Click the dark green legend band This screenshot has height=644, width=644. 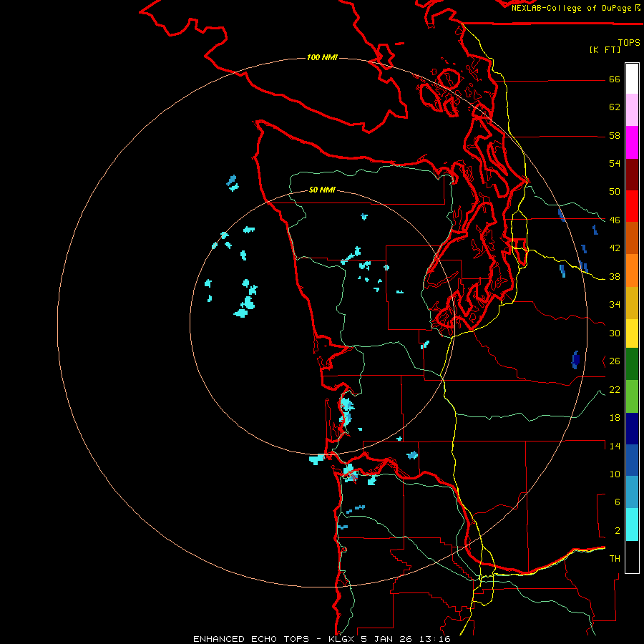[x=632, y=364]
